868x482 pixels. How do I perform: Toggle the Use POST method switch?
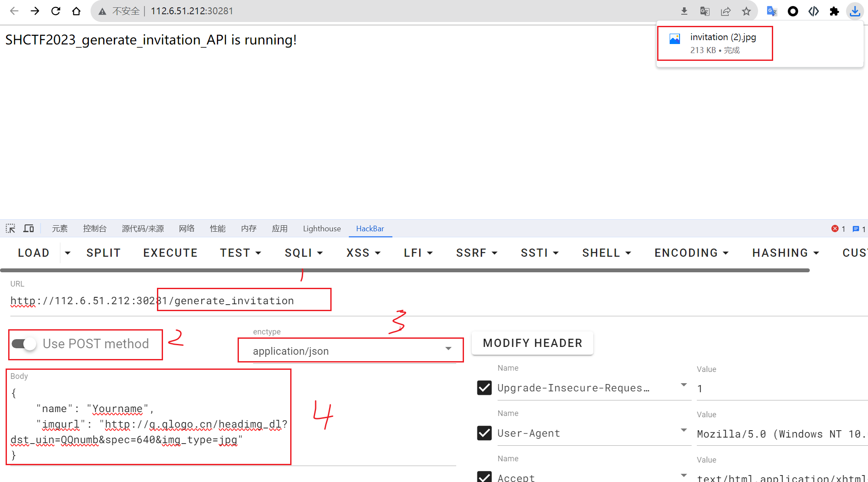(24, 344)
